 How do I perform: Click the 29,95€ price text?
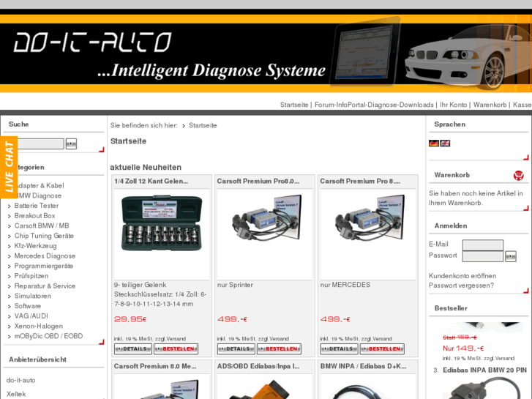point(130,319)
